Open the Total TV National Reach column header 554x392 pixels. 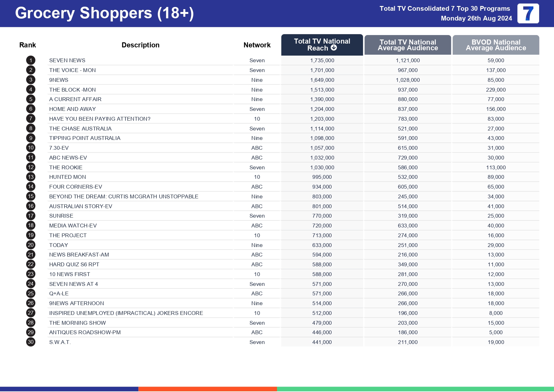(322, 45)
